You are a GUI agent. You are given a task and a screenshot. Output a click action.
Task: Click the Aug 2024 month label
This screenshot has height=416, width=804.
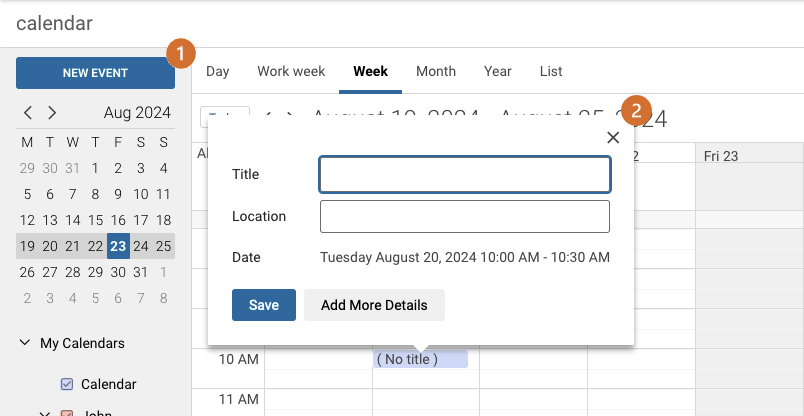(137, 113)
